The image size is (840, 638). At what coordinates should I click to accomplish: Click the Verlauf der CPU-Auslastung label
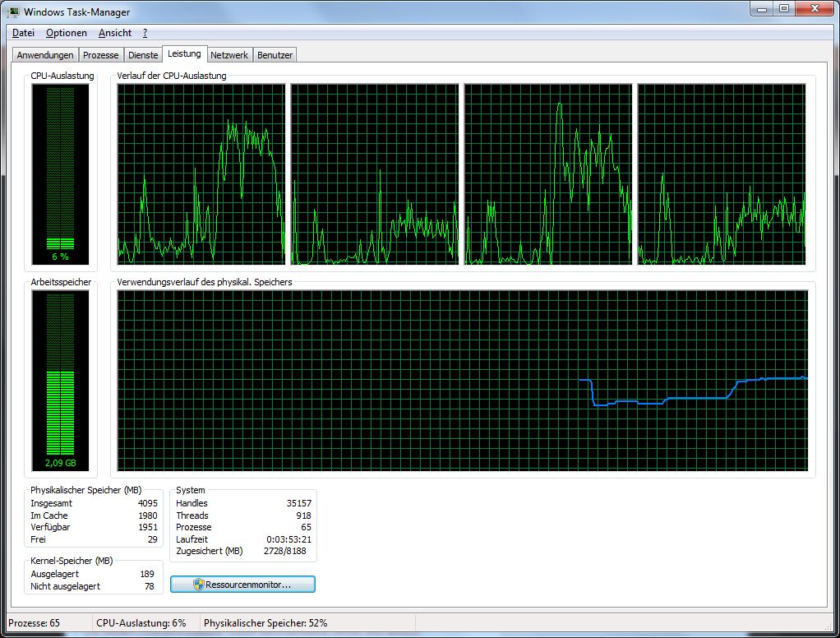172,76
